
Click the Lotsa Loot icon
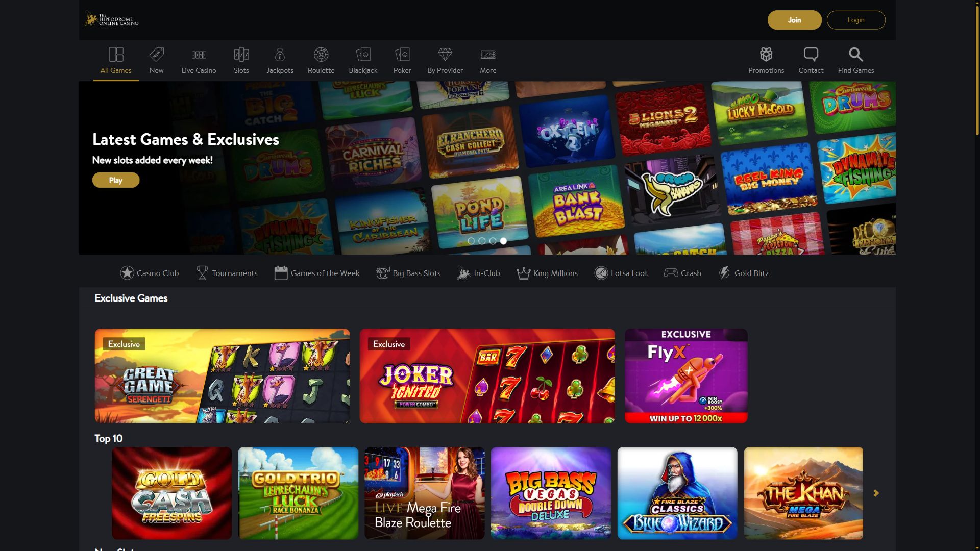pyautogui.click(x=601, y=273)
